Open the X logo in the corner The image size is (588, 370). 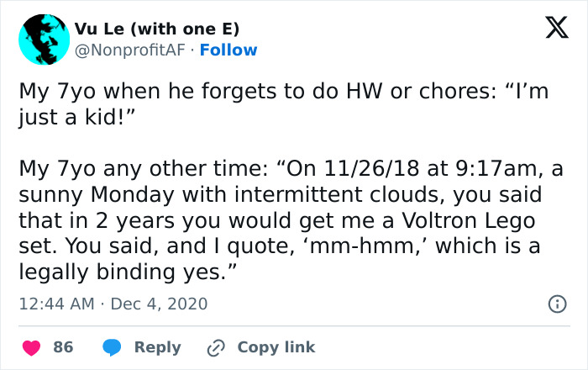(x=551, y=30)
